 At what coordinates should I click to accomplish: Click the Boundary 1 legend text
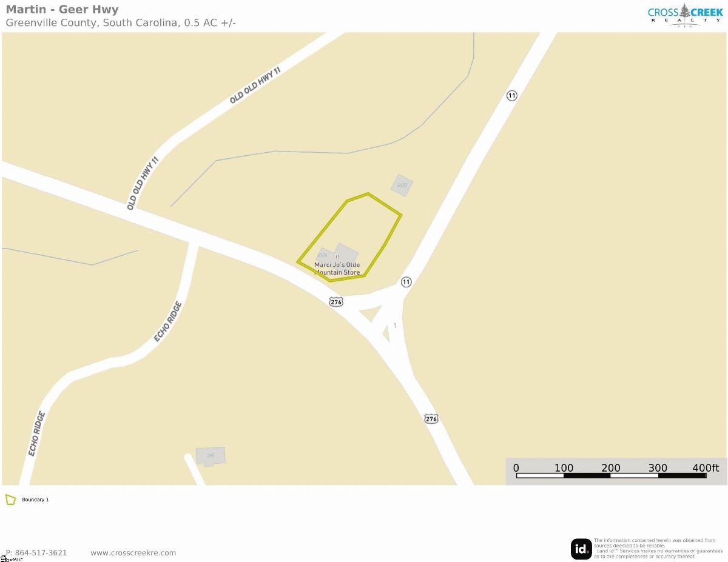point(35,500)
